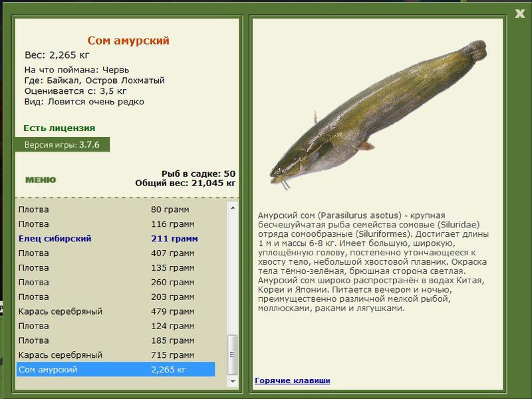Click the fish list scroll-down arrow
Screen dimensions: 532x399
(233, 381)
